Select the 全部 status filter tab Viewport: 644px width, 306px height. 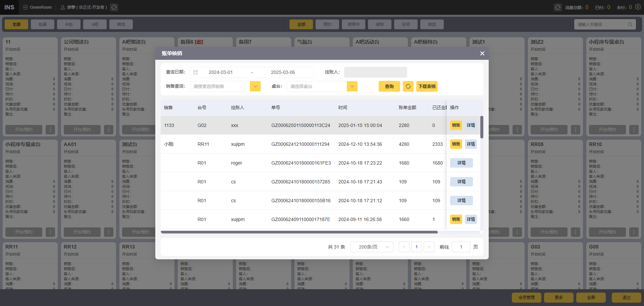pos(301,24)
